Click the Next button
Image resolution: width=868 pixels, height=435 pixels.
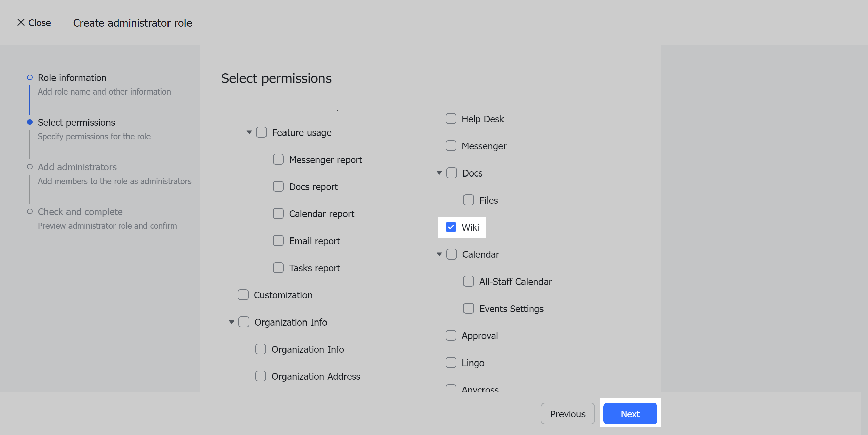tap(630, 413)
